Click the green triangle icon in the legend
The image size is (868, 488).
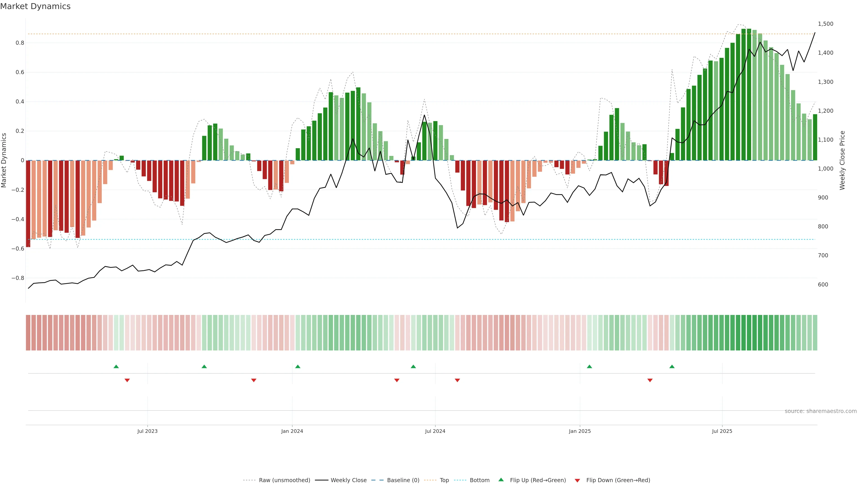[501, 480]
